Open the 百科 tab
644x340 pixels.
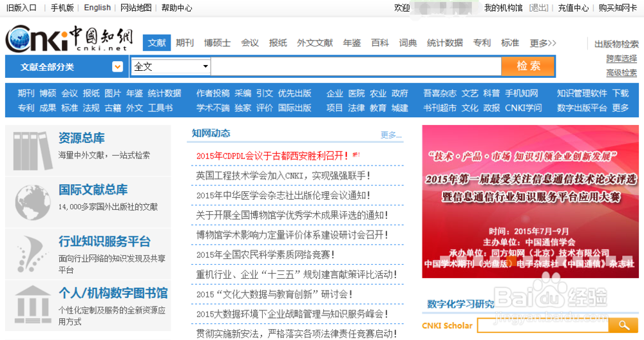(380, 42)
